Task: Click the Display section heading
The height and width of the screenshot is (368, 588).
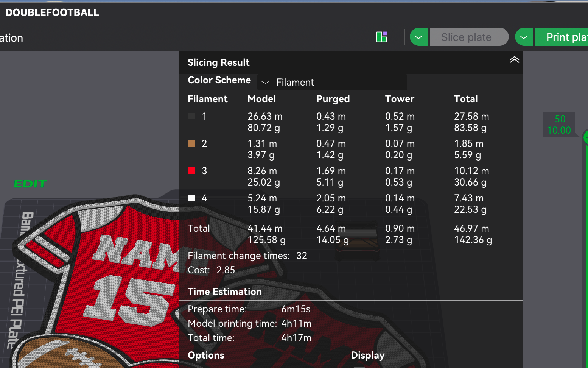Action: pyautogui.click(x=367, y=355)
